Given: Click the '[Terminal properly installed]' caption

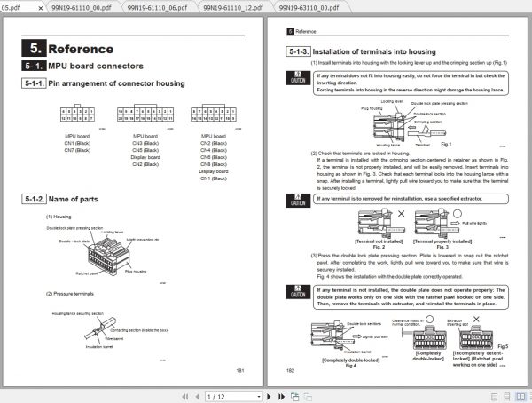Looking at the screenshot, I should tap(442, 241).
